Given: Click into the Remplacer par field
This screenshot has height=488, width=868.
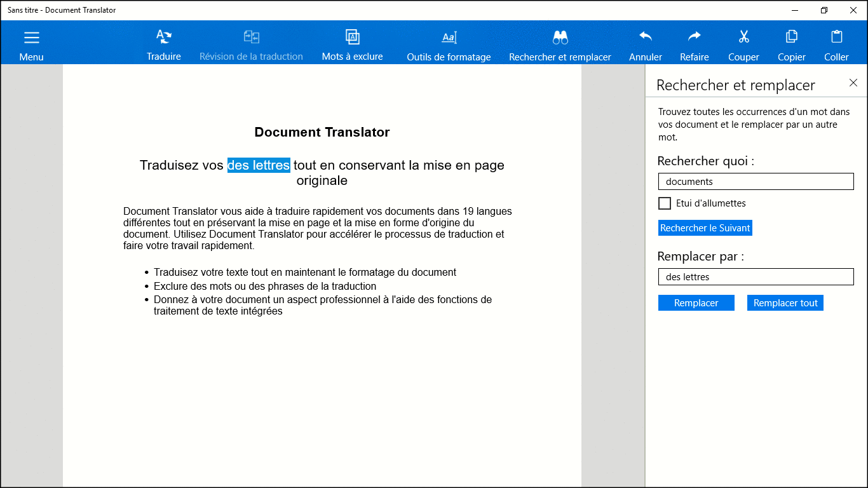Looking at the screenshot, I should click(756, 277).
